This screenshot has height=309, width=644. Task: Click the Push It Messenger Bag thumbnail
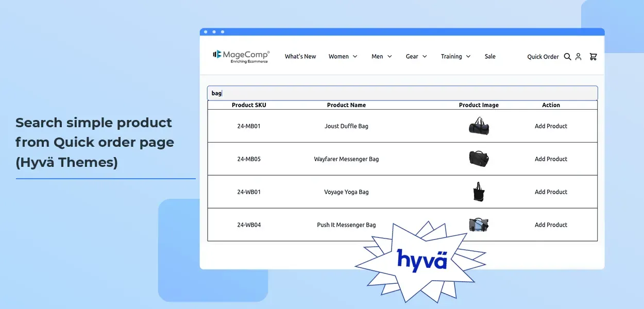[x=479, y=225]
